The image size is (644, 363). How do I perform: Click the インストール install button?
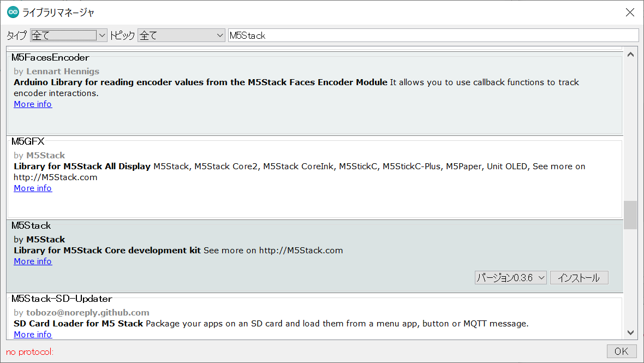click(579, 278)
